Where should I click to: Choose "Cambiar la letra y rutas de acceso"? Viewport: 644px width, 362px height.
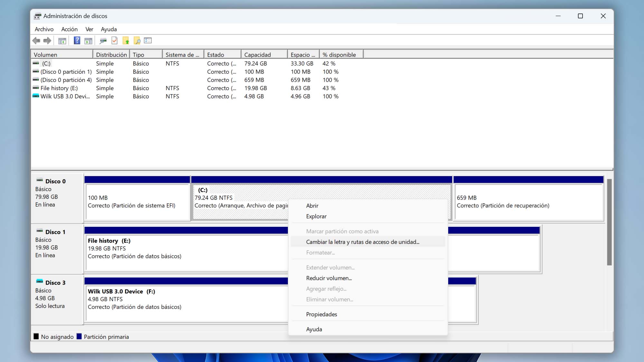click(363, 242)
